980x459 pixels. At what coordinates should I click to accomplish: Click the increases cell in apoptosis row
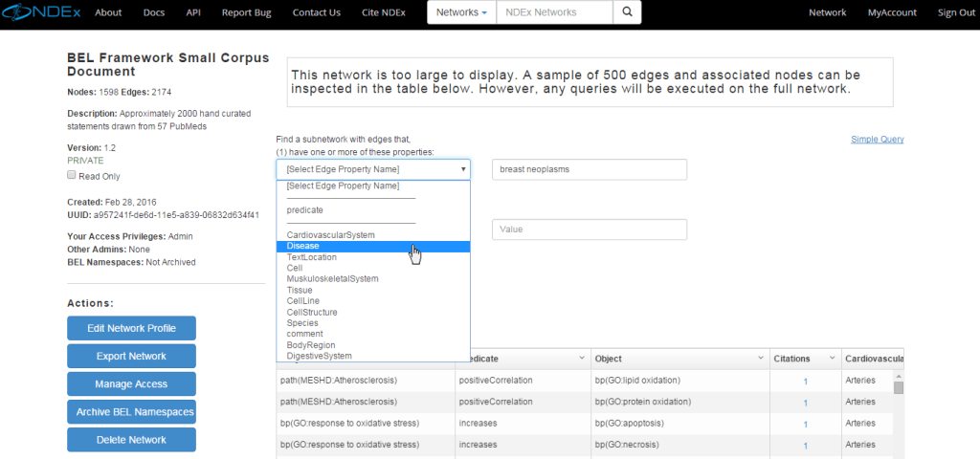pos(523,424)
